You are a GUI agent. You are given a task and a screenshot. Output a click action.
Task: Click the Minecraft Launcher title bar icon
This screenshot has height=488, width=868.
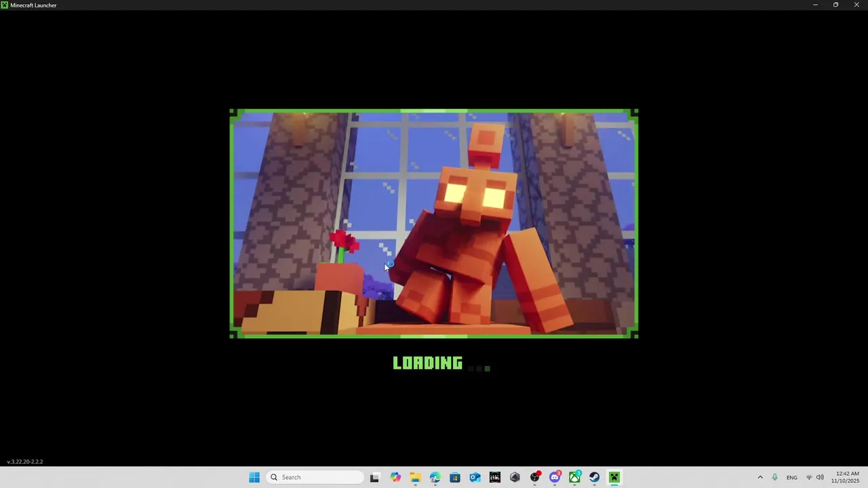[x=5, y=5]
